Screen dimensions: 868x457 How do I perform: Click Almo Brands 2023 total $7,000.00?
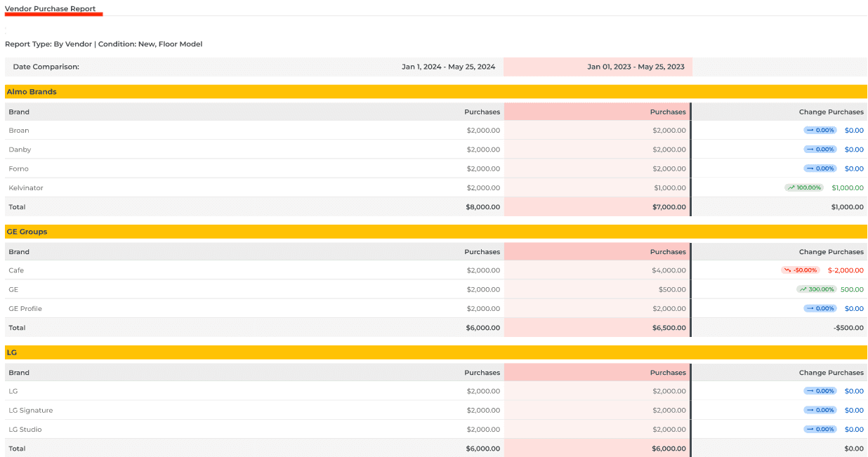coord(668,207)
